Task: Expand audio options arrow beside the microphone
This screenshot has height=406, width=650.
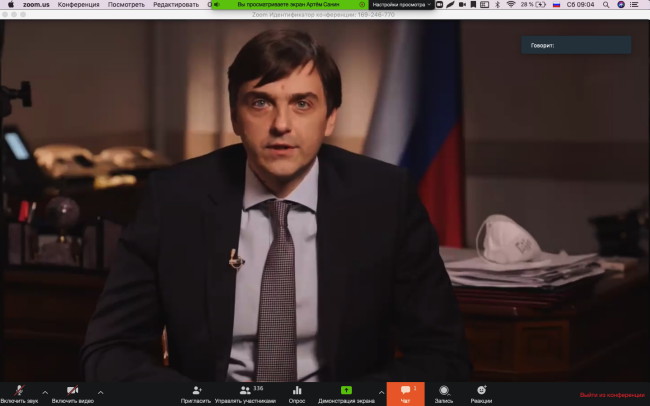Action: click(x=45, y=392)
